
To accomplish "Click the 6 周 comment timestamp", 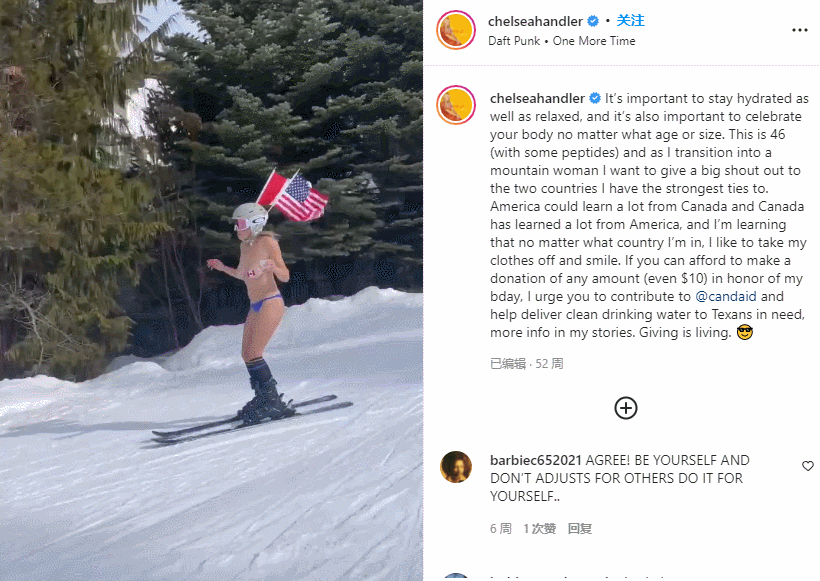I will click(x=500, y=529).
